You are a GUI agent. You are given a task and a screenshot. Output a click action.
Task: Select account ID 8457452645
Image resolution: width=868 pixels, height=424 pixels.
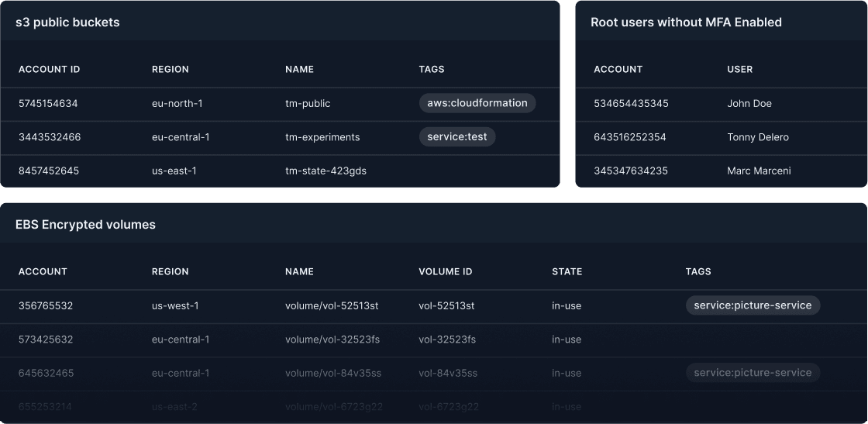tap(49, 171)
